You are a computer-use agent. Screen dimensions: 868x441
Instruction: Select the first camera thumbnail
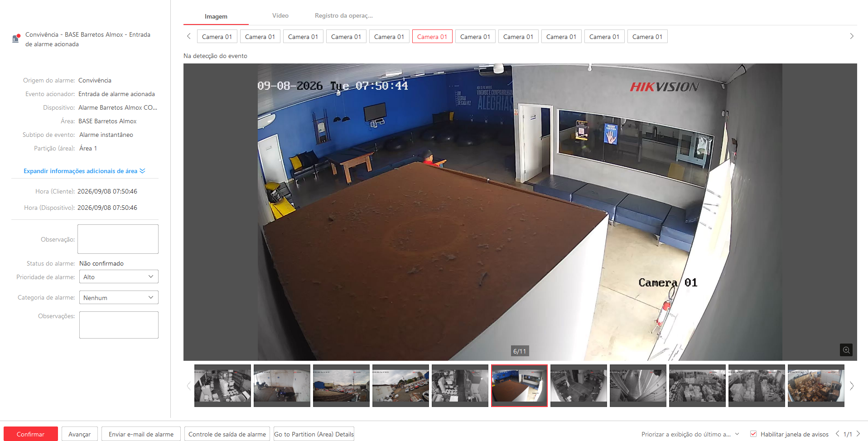click(222, 386)
